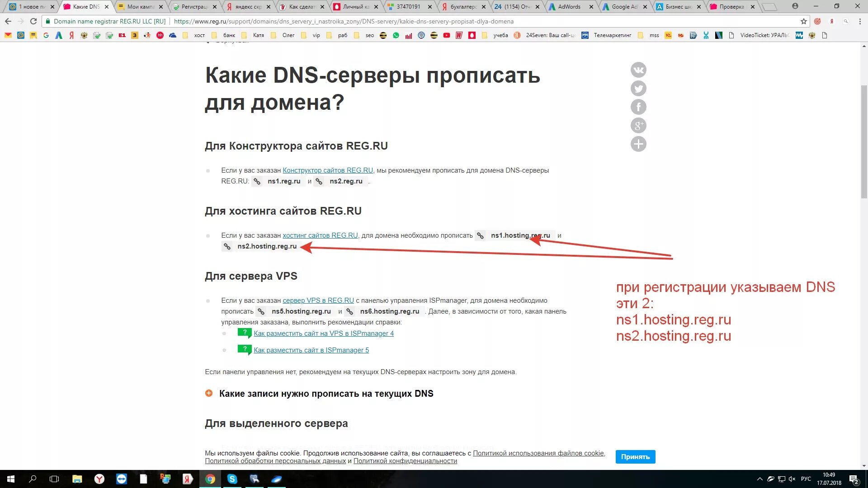Switch to 'Регистрация' tab
The image size is (868, 488).
pos(194,7)
